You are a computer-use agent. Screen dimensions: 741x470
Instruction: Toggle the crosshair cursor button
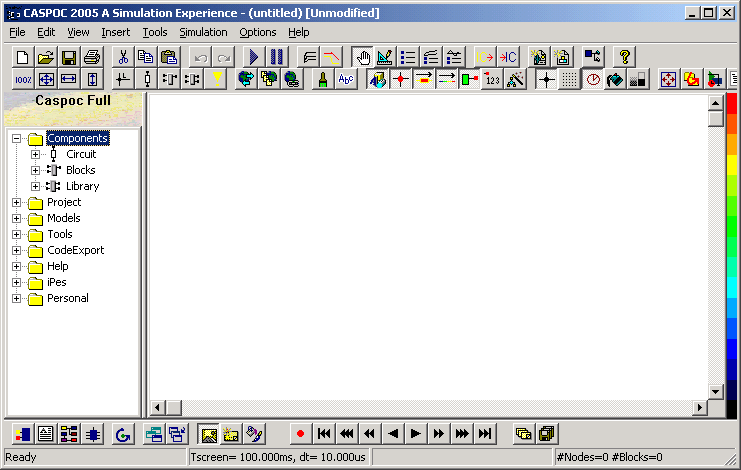point(547,79)
